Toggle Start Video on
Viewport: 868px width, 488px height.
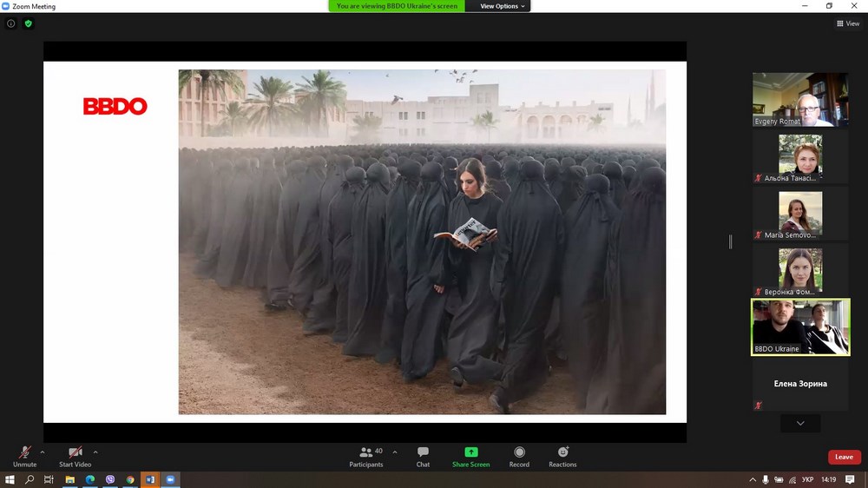pyautogui.click(x=76, y=457)
